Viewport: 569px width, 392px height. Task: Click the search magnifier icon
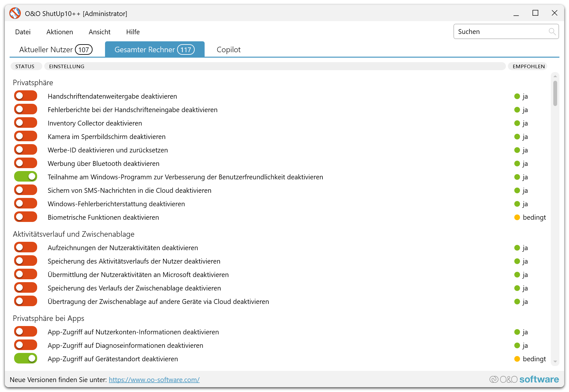(552, 31)
